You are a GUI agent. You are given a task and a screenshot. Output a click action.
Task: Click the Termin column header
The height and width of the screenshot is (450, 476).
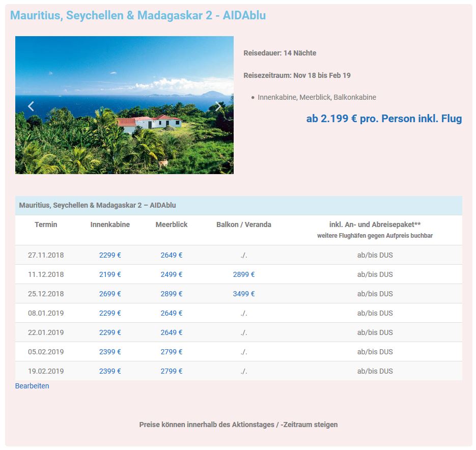(46, 224)
